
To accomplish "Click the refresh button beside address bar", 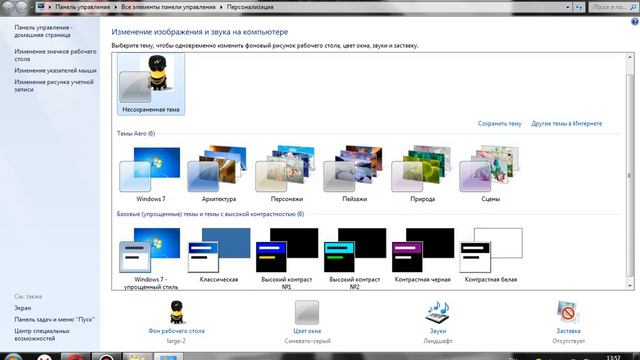I will coord(579,7).
